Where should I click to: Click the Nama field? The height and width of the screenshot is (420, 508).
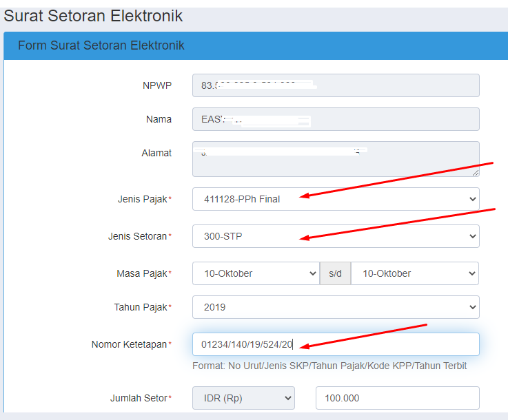click(336, 119)
